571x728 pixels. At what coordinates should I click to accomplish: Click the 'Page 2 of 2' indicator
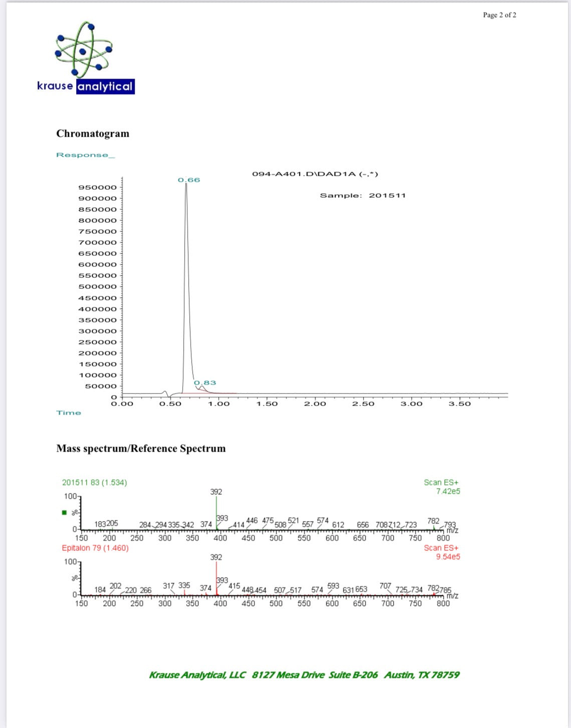coord(499,15)
